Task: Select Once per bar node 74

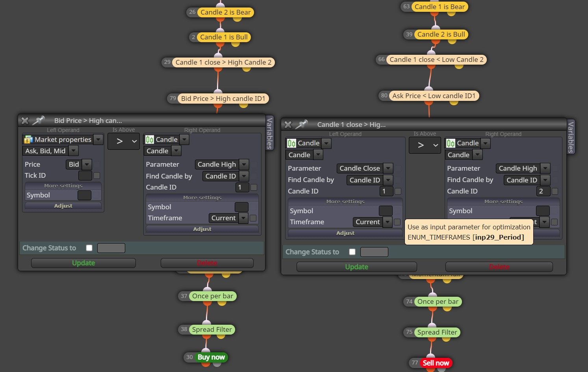Action: (x=438, y=301)
